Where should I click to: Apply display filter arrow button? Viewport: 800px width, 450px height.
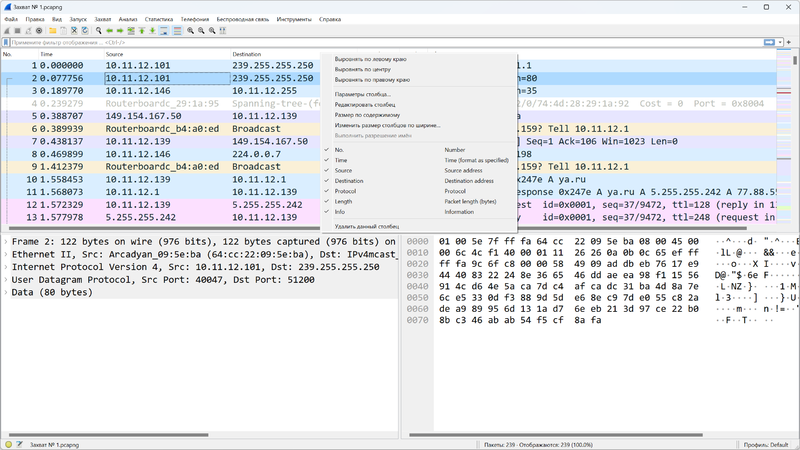click(x=769, y=42)
